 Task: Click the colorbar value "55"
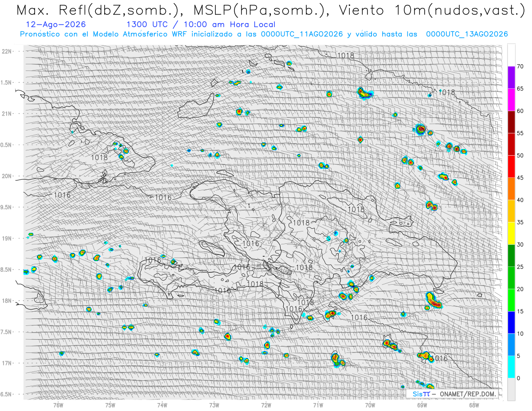coord(520,133)
